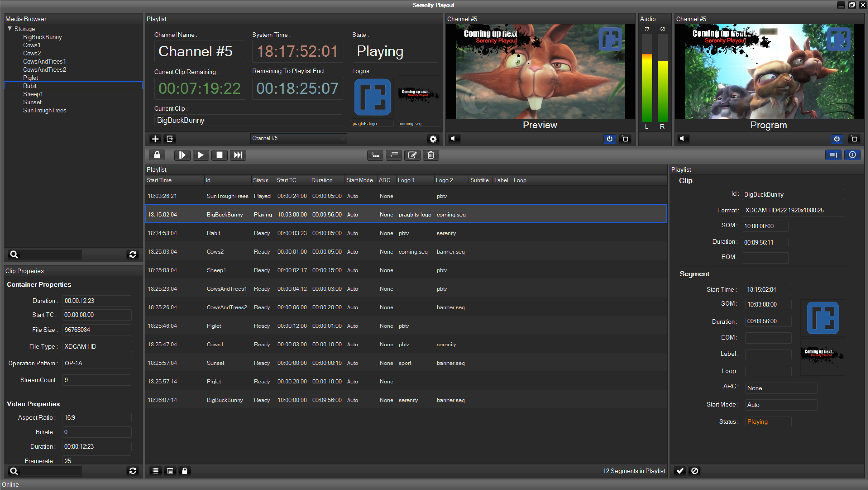Open the ARC dropdown in Segment panel
Viewport: 868px width, 490px height.
click(781, 388)
